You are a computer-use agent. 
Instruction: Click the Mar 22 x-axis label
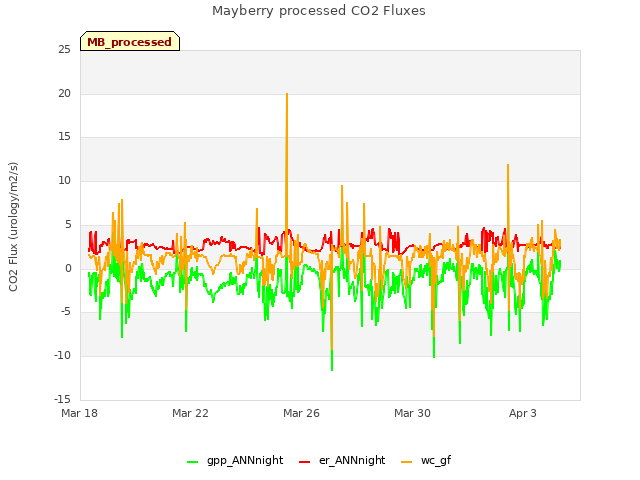click(190, 413)
